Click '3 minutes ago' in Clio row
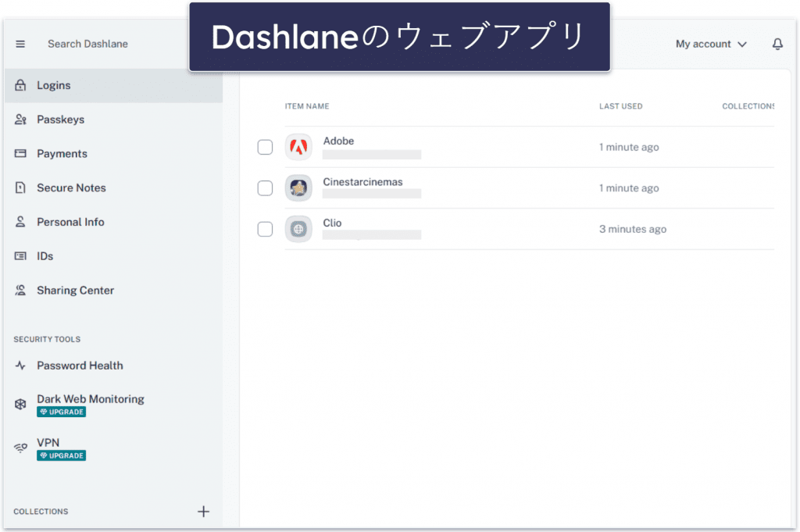800x532 pixels. click(633, 230)
